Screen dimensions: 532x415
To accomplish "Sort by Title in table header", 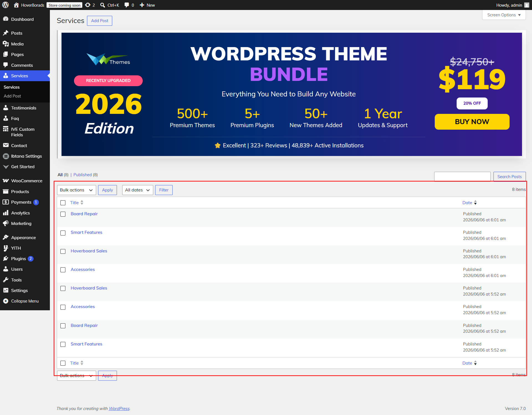I will [x=76, y=203].
